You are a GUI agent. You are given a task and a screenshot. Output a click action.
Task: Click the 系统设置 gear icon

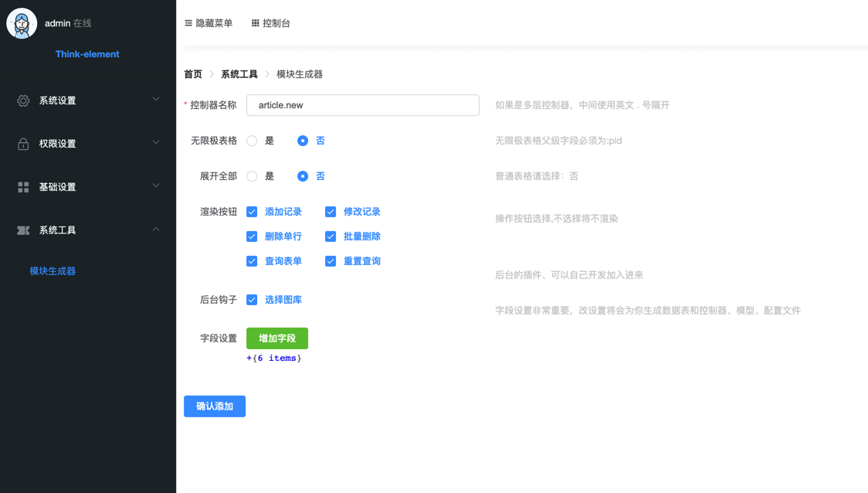point(23,100)
